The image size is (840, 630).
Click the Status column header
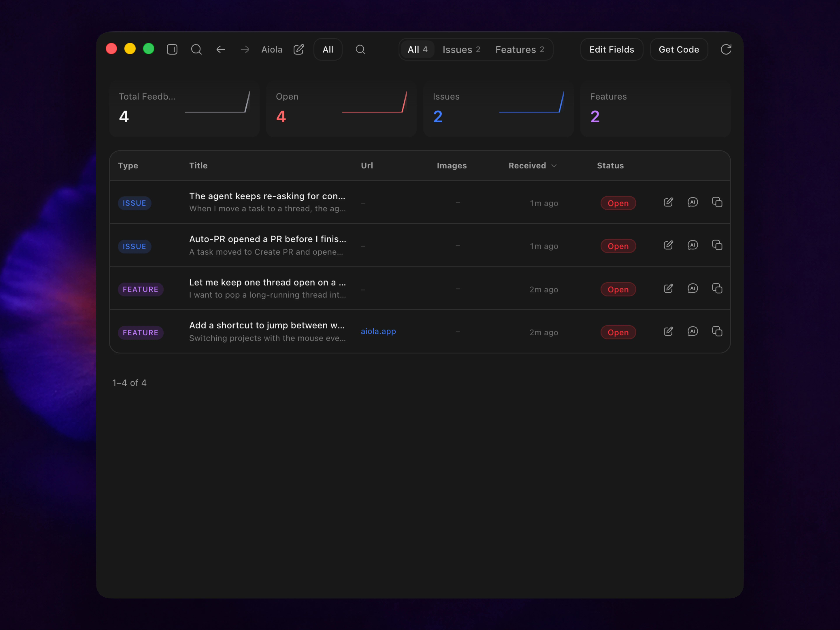point(610,166)
